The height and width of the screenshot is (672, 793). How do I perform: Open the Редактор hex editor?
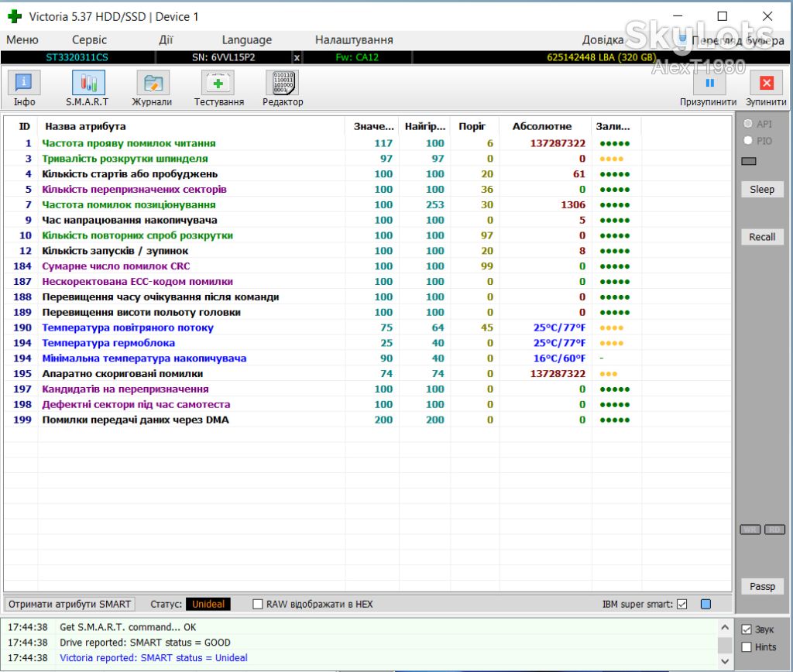[x=283, y=88]
